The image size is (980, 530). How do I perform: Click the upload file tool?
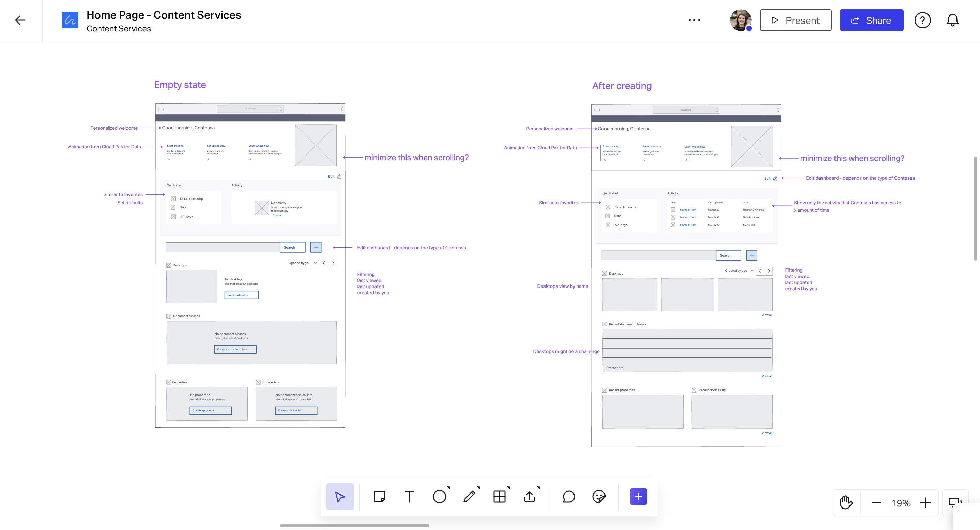(529, 497)
